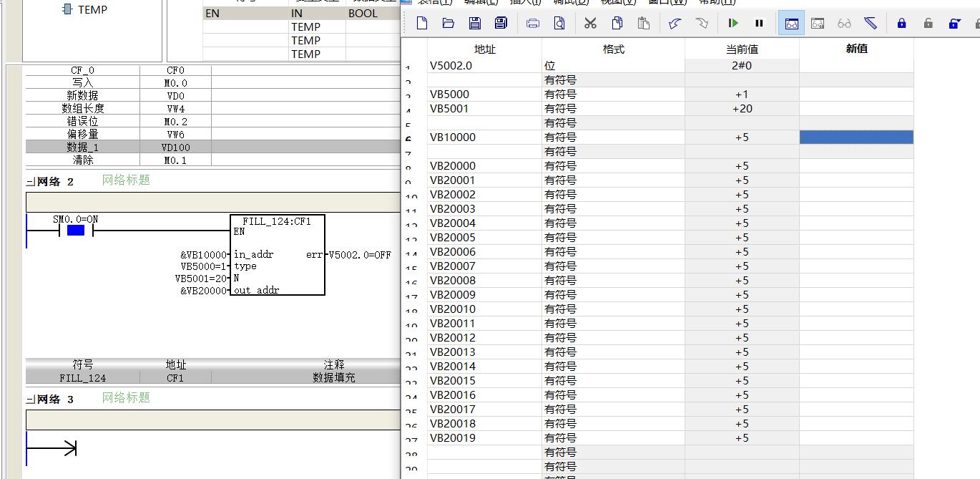
Task: Select the FILL_124:CF1 function block
Action: 278,255
